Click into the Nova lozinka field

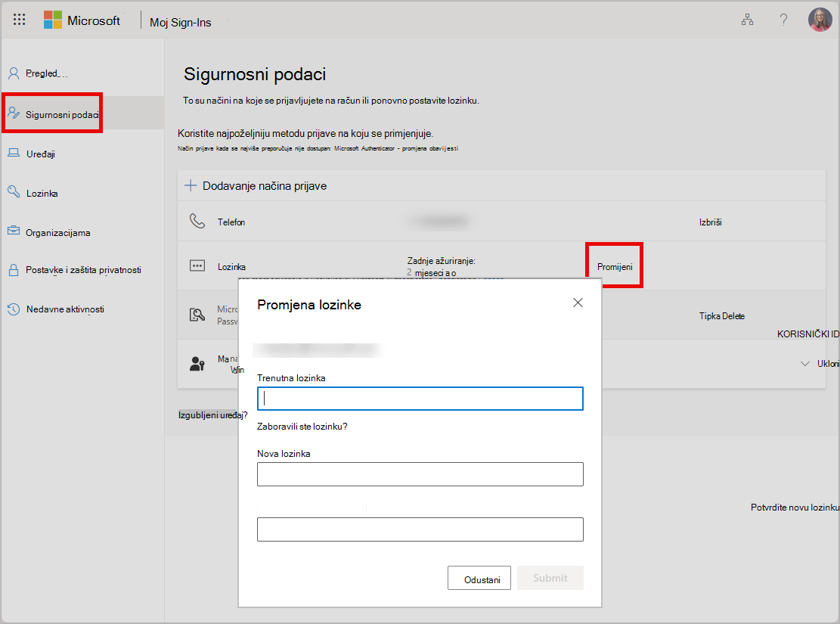(420, 474)
